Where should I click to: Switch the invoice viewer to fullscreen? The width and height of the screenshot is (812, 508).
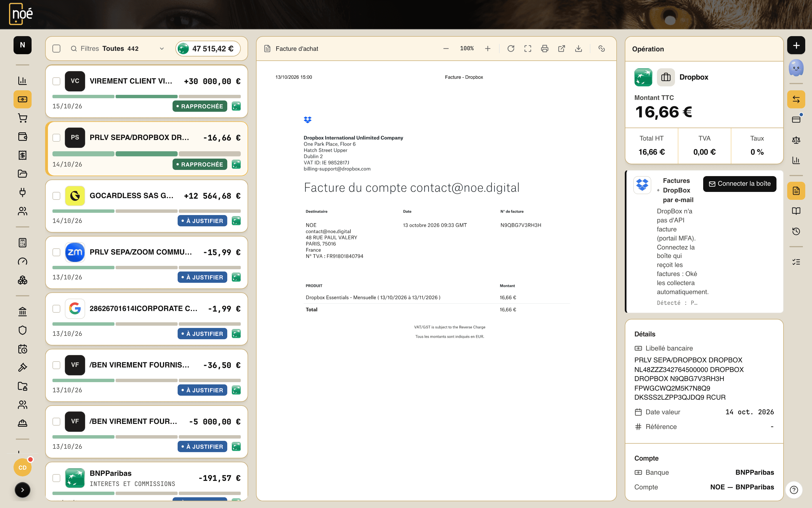pos(528,49)
